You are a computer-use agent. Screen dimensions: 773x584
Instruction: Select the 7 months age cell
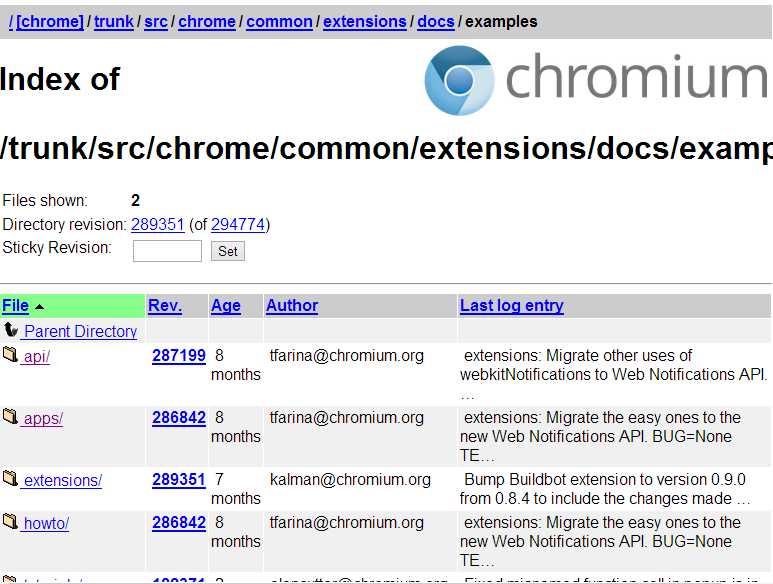(x=236, y=488)
